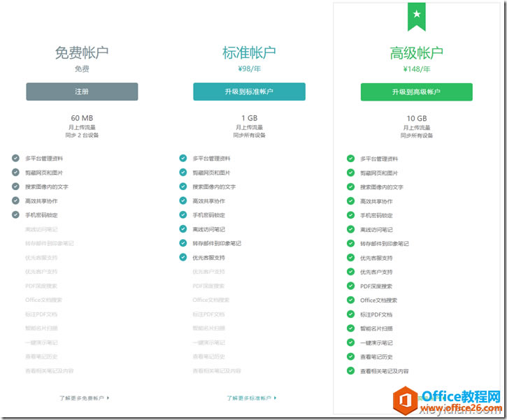Click green check icon beside 多平台管理资料 in premium plan
Screen dimensions: 507x420
coord(350,159)
